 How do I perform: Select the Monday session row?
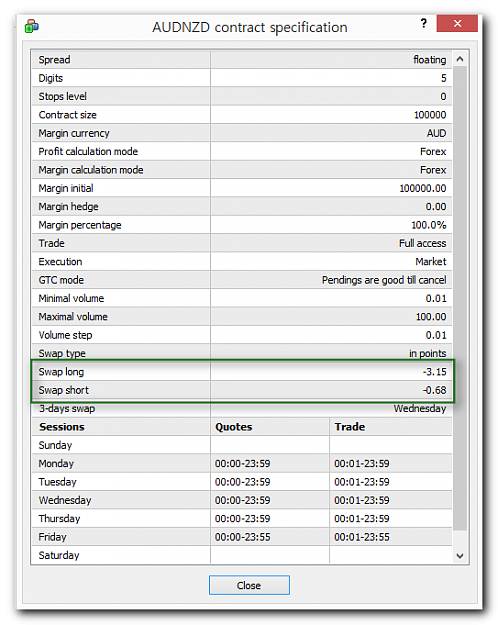point(242,463)
